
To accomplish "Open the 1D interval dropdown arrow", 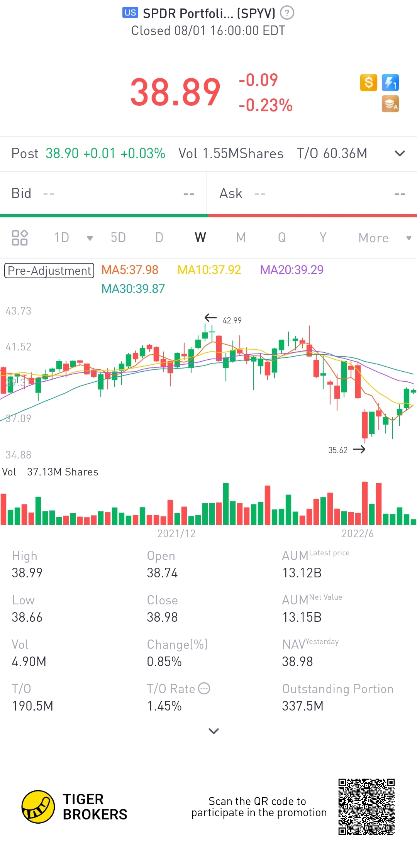I will [90, 238].
